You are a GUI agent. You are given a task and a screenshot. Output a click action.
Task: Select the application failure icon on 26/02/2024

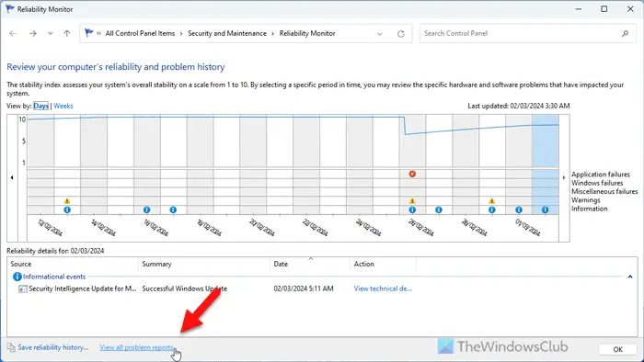click(x=412, y=174)
